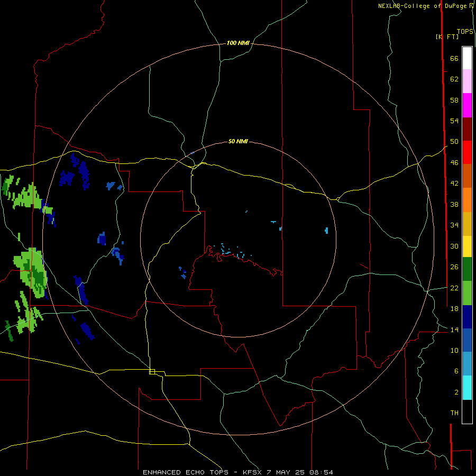Click the "38" legend value

click(x=454, y=204)
